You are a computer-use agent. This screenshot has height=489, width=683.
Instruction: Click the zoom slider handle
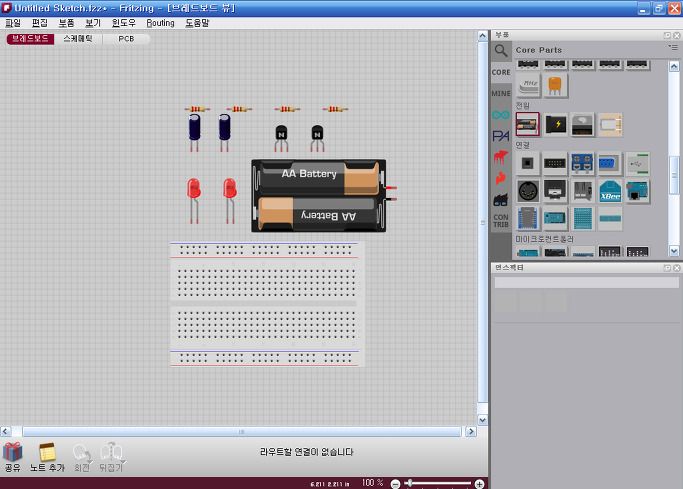point(409,483)
